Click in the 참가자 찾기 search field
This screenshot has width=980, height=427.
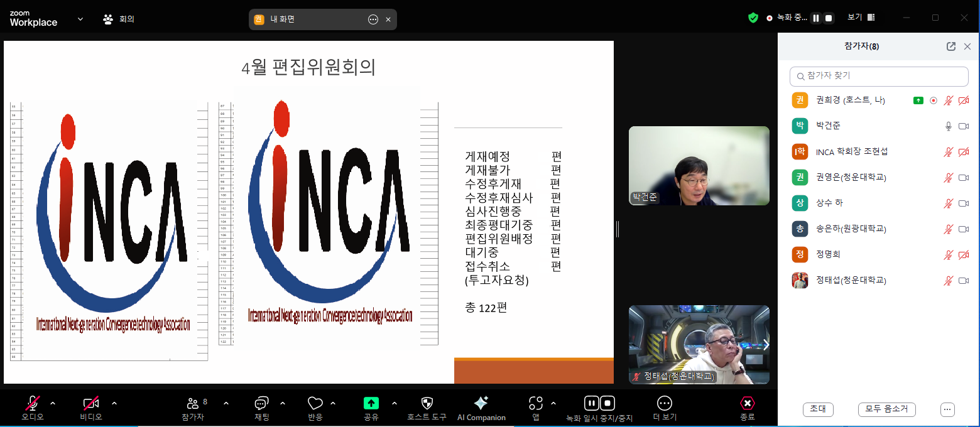[879, 76]
